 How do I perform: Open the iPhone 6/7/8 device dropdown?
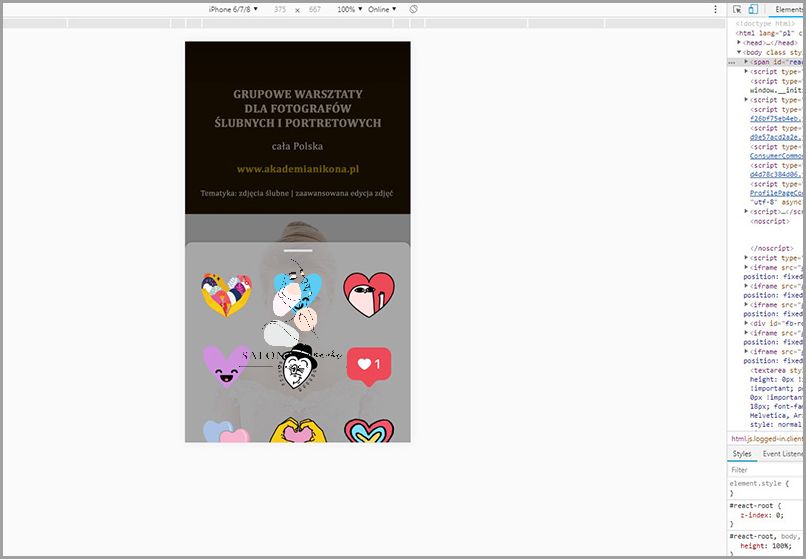point(233,9)
